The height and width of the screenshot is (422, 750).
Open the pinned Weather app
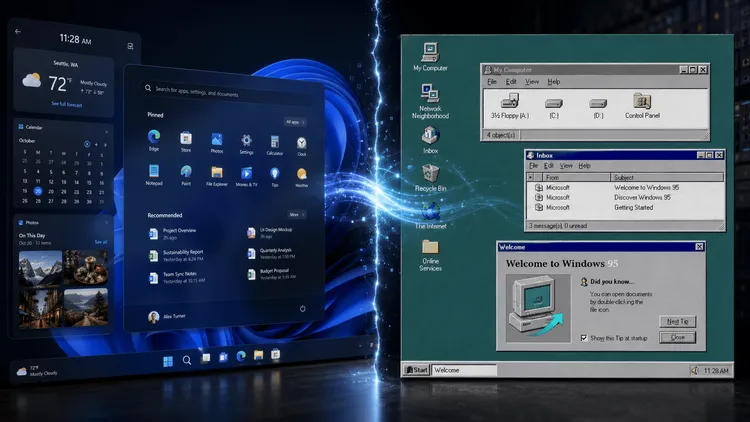301,178
